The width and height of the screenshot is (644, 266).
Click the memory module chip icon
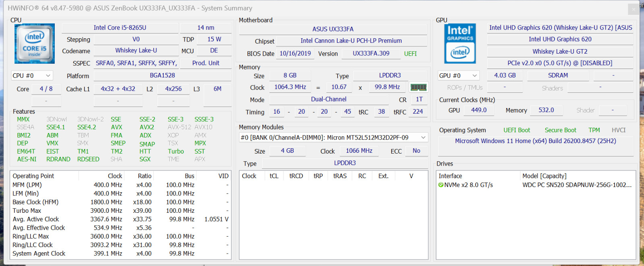(418, 87)
